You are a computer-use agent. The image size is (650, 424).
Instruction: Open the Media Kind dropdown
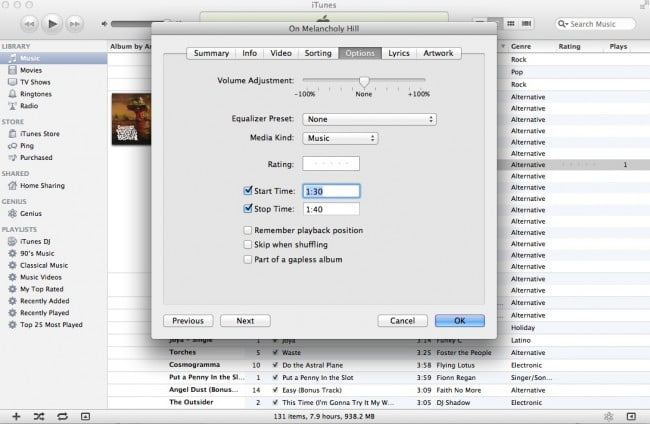pos(340,138)
